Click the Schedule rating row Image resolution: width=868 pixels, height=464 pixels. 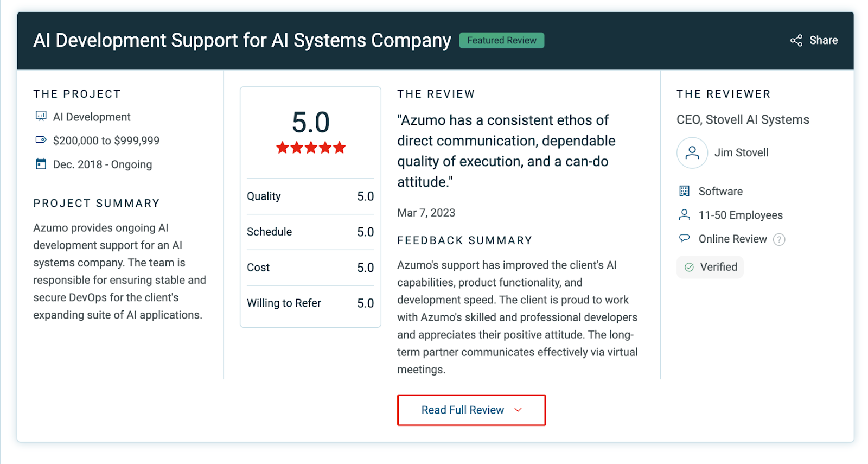[x=310, y=232]
